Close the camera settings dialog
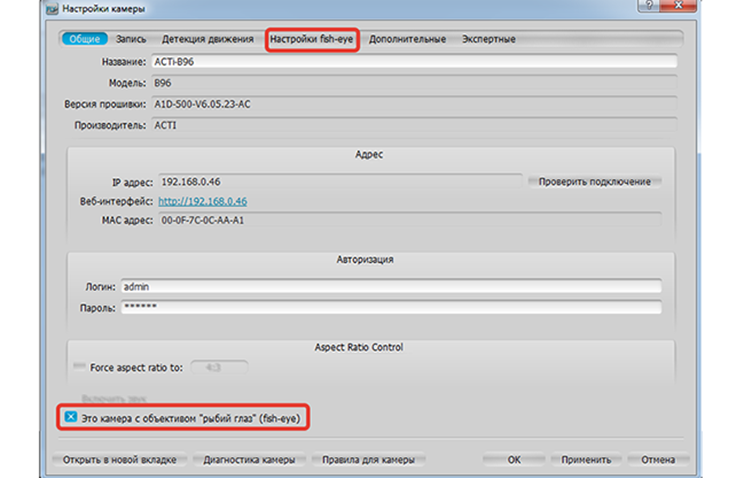Screen dimensions: 736x478 (678, 5)
